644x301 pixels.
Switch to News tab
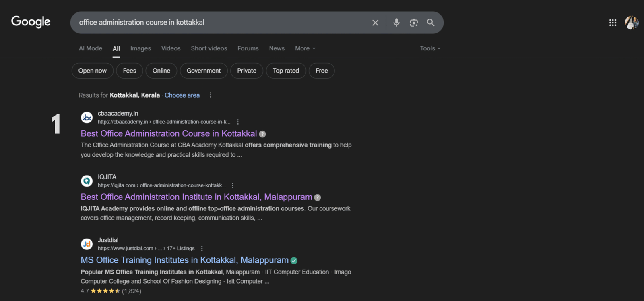(277, 48)
